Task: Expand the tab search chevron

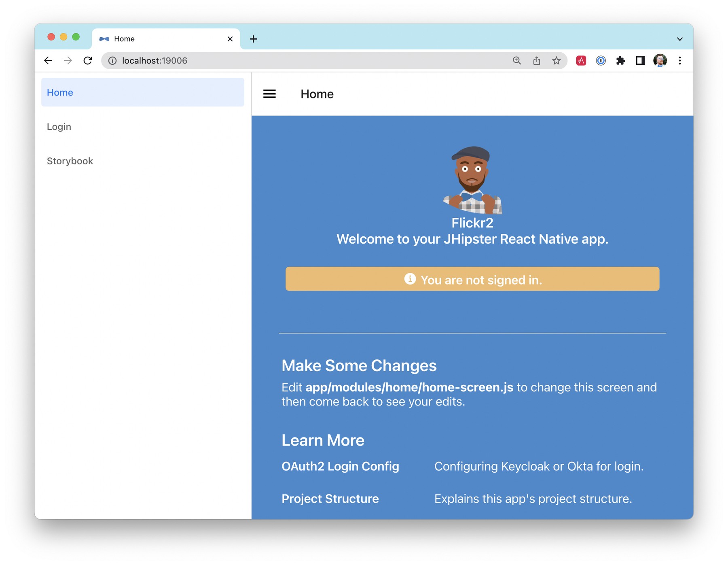Action: click(680, 39)
